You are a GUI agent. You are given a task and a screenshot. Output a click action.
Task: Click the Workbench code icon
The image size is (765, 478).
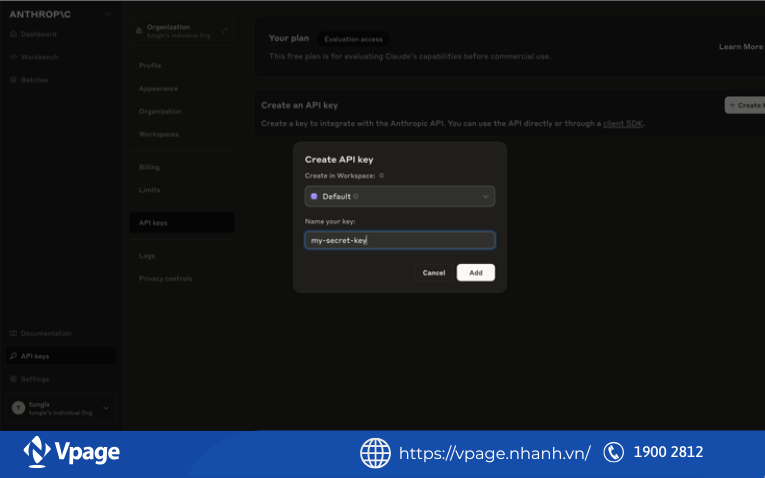click(x=13, y=57)
